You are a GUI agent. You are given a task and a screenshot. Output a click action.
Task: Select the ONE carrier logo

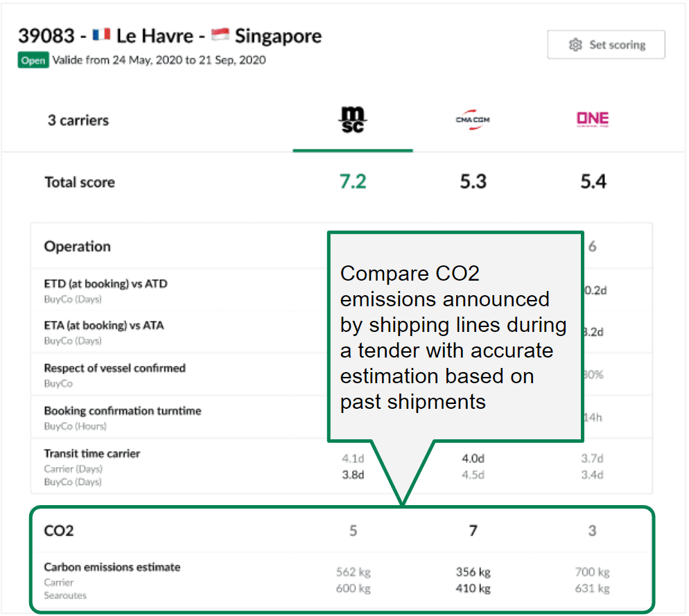pos(593,119)
